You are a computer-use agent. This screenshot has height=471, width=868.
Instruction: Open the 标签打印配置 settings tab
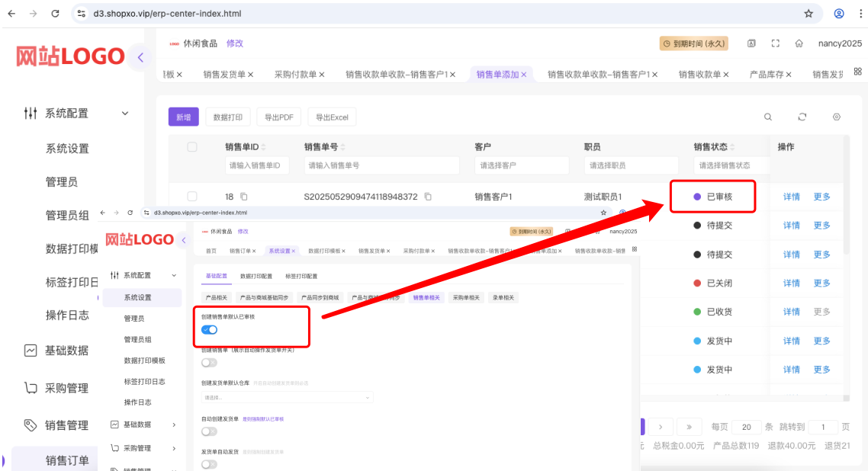pyautogui.click(x=301, y=276)
